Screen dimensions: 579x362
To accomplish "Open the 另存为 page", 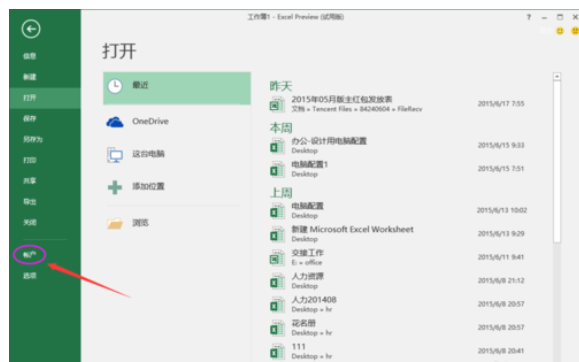I will click(x=33, y=139).
